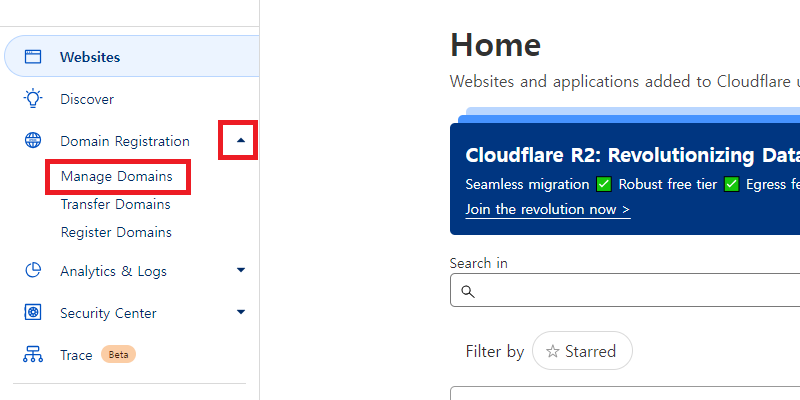Click the Websites browser window icon
Screen dimensions: 800x400
33,57
